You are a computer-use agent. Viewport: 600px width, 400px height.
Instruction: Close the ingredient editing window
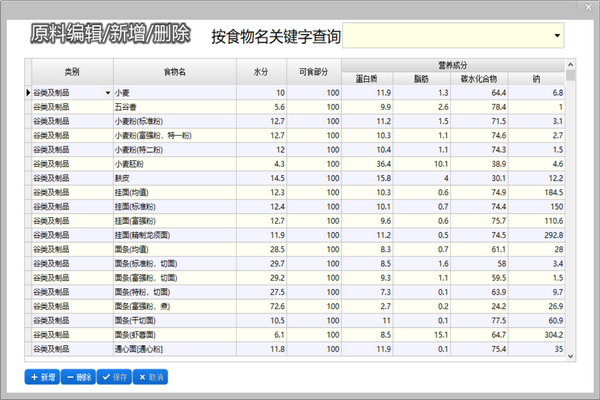[589, 7]
